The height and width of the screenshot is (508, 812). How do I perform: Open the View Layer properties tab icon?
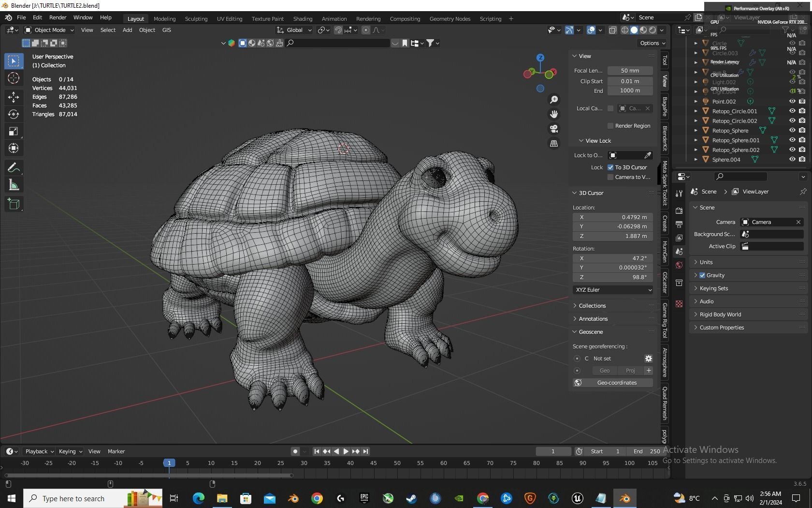(679, 238)
